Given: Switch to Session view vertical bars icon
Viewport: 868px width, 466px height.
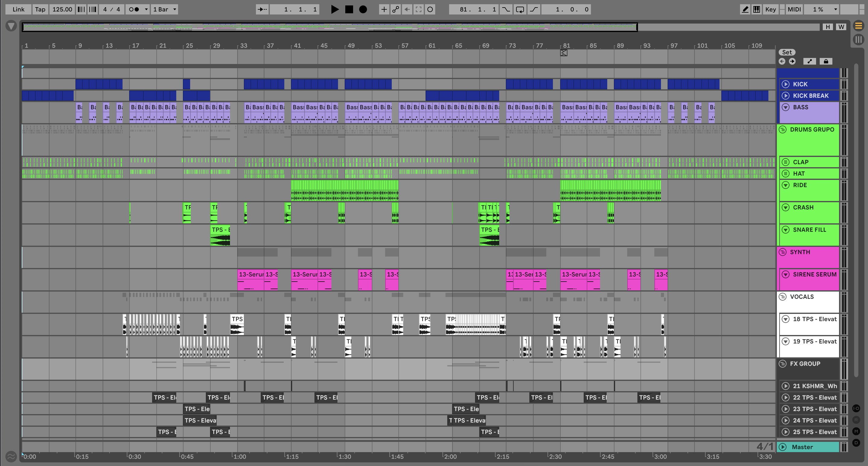Looking at the screenshot, I should click(858, 40).
